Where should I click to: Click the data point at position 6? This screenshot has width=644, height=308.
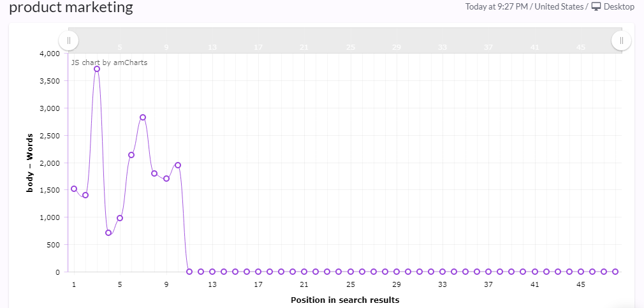(131, 155)
